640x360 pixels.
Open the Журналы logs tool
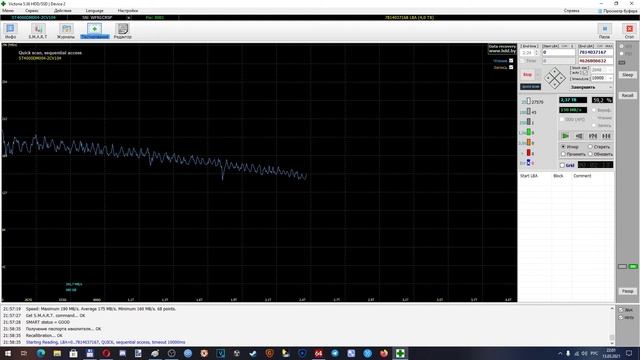(66, 31)
